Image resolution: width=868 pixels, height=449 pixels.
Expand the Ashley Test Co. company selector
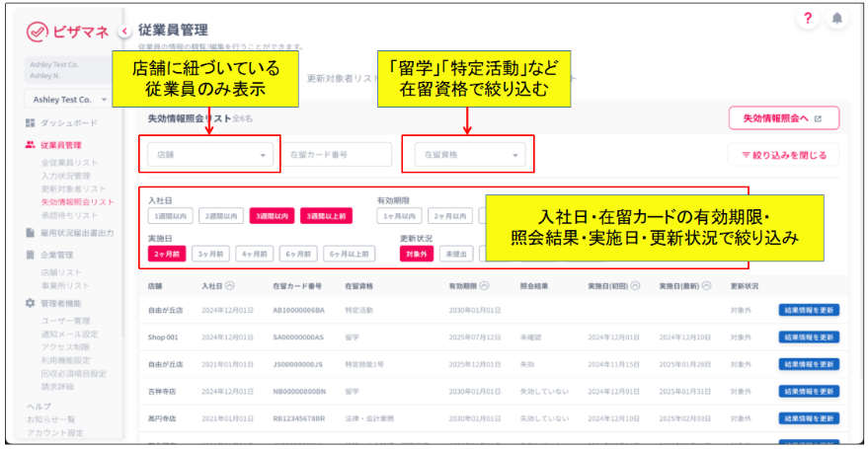[68, 100]
